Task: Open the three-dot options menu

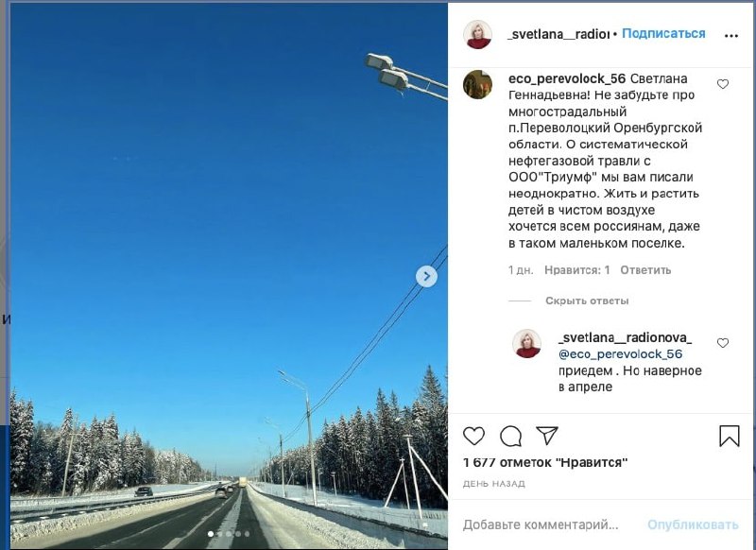Action: [x=730, y=35]
